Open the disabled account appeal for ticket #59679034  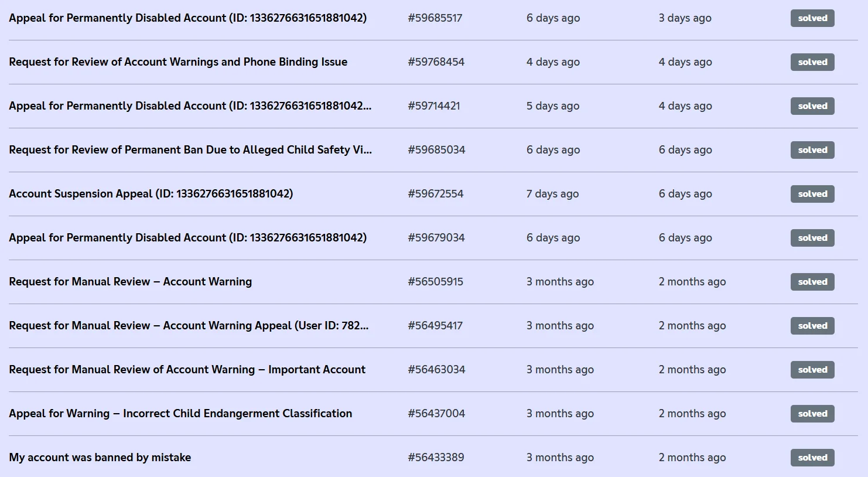[187, 238]
